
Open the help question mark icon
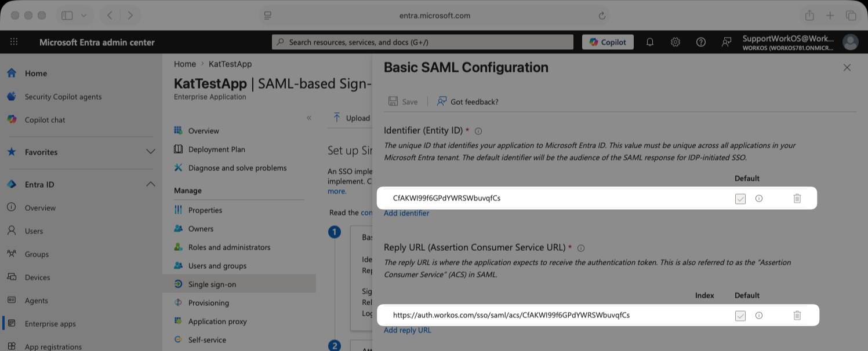[701, 42]
